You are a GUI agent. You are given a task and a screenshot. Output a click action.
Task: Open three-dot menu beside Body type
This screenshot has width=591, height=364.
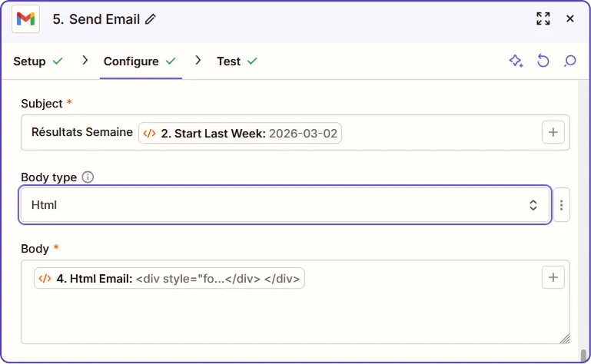562,205
